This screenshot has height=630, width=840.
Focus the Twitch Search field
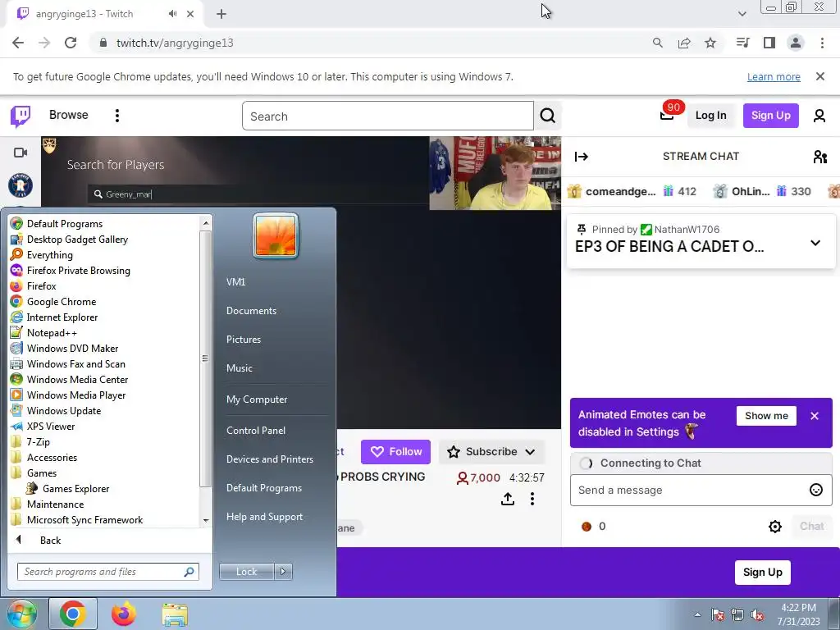point(388,116)
